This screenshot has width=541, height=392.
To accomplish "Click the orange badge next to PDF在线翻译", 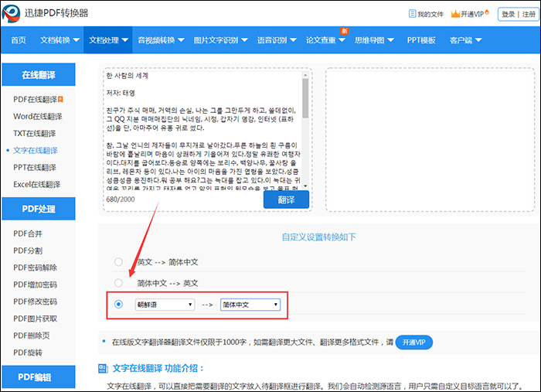I will [x=60, y=100].
